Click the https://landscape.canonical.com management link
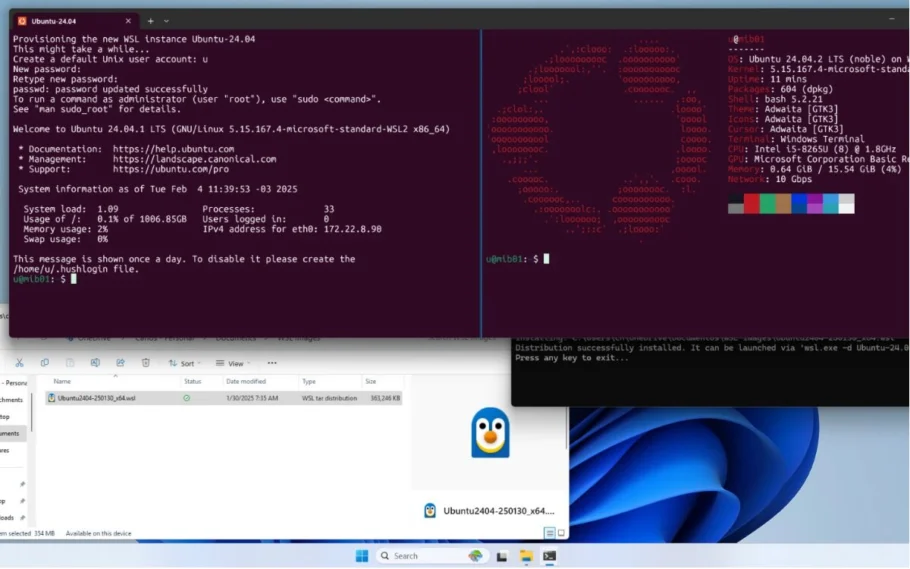910x569 pixels. click(x=194, y=159)
